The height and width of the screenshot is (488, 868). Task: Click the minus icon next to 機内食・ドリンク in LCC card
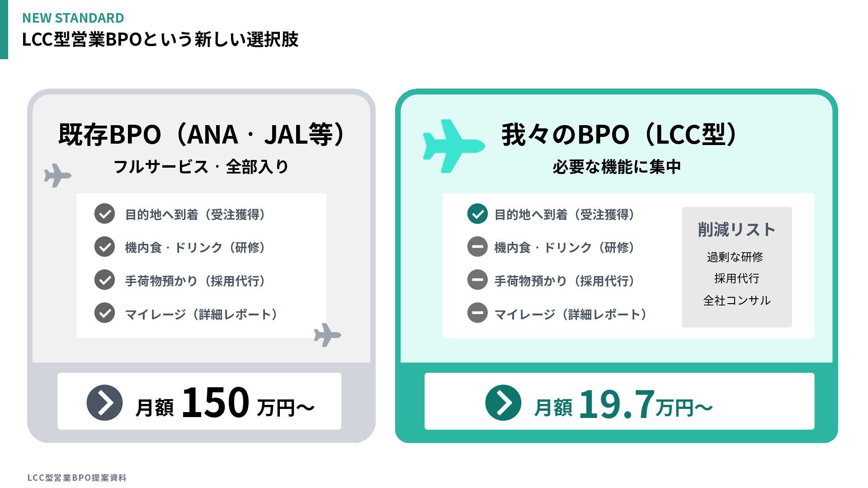477,247
